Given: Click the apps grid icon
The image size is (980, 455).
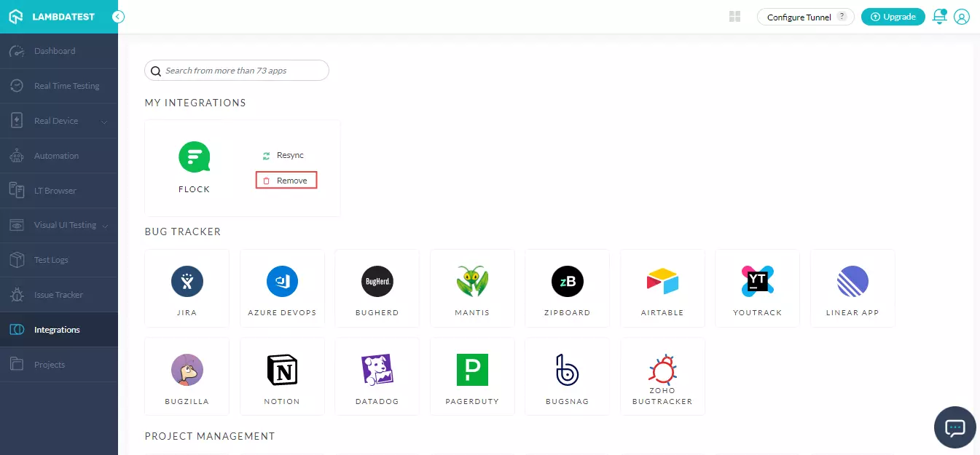Looking at the screenshot, I should tap(734, 17).
